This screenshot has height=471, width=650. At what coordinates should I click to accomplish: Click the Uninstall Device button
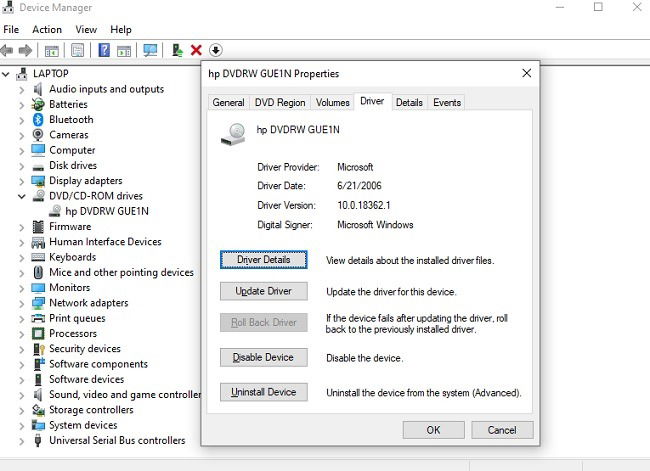[x=264, y=392]
